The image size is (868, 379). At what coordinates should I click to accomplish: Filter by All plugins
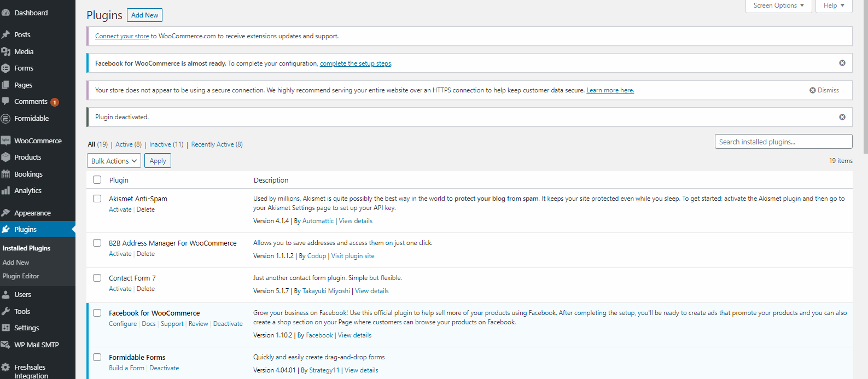(98, 144)
